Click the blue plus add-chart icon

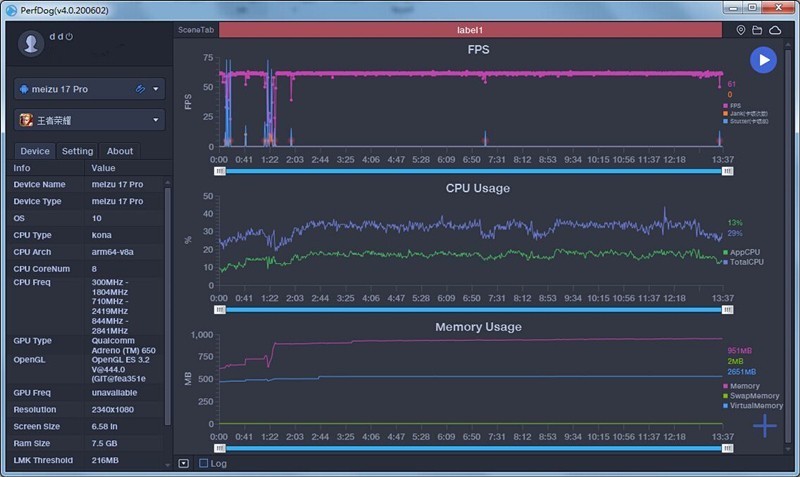pyautogui.click(x=764, y=425)
